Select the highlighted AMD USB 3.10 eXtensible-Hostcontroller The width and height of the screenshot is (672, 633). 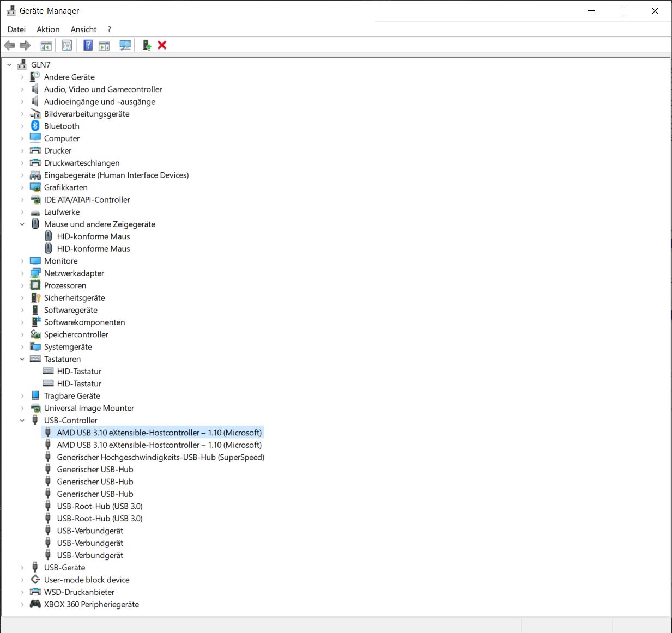click(159, 433)
